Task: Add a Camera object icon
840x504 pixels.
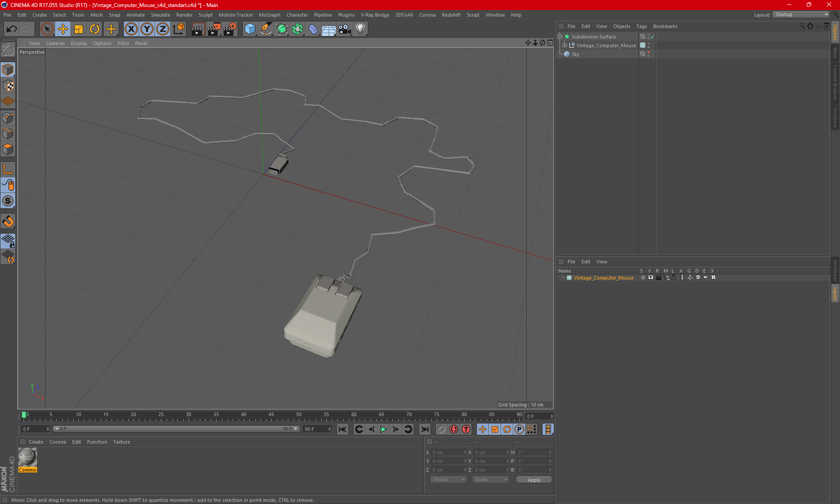Action: point(344,29)
